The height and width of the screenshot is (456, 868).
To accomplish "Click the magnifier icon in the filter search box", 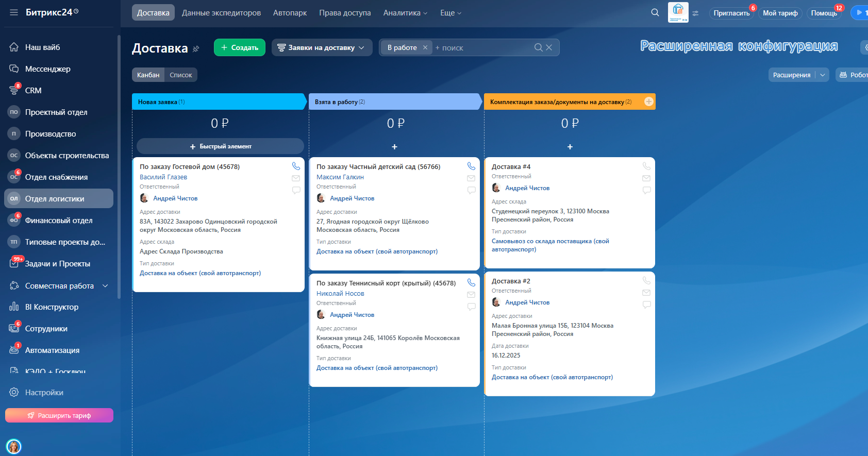I will (x=539, y=47).
